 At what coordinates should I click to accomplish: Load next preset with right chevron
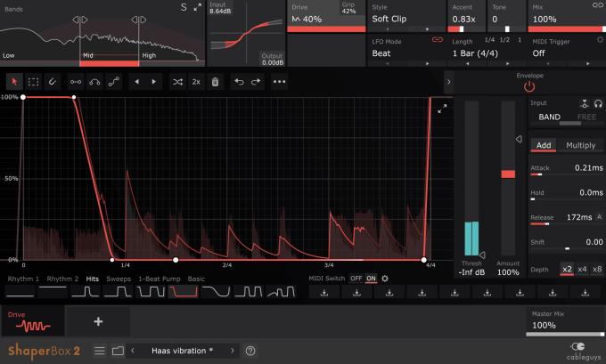[233, 351]
